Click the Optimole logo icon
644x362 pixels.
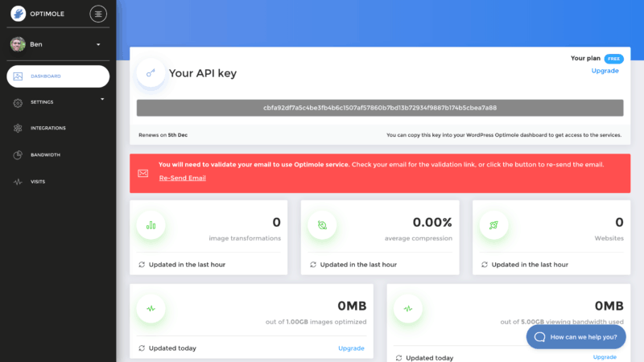pos(18,14)
